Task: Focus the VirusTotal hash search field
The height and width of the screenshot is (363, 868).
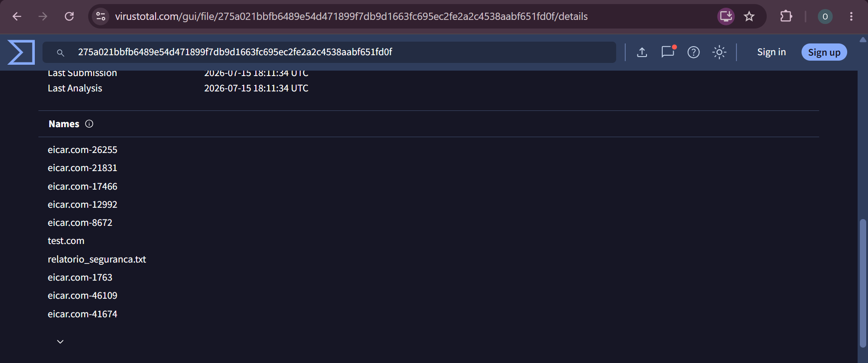Action: (x=329, y=52)
